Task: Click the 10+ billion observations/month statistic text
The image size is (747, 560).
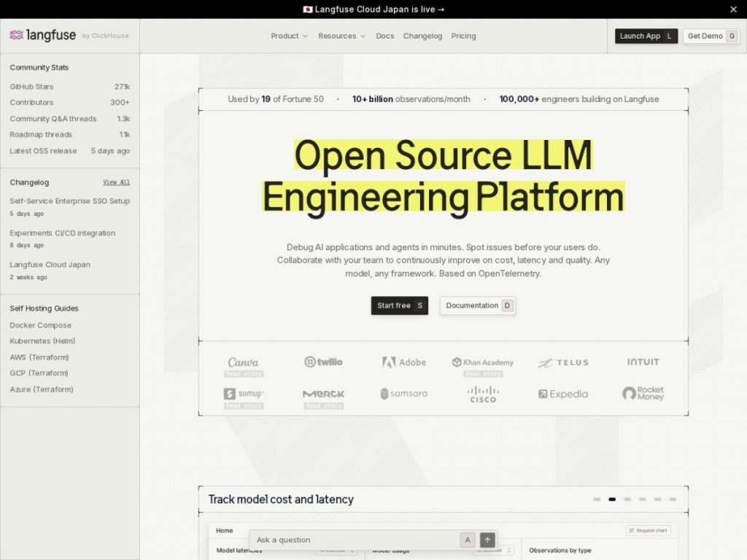Action: (x=411, y=99)
